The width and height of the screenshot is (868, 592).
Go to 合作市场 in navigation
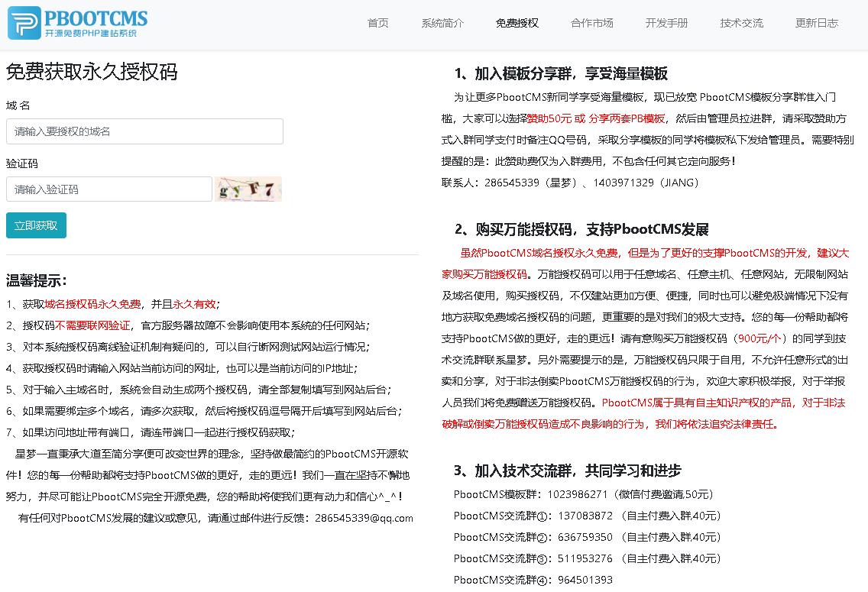click(x=591, y=23)
